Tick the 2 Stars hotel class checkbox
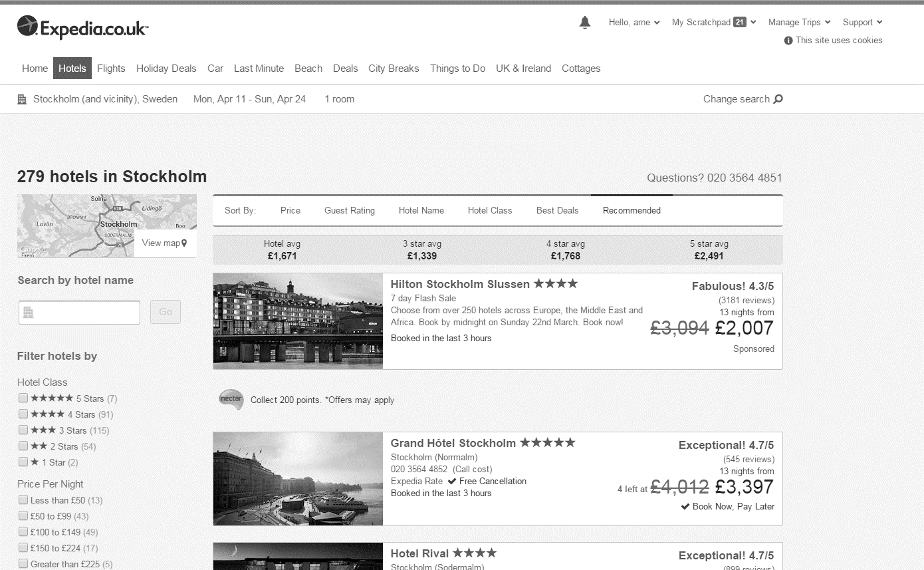This screenshot has width=924, height=570. (x=23, y=446)
